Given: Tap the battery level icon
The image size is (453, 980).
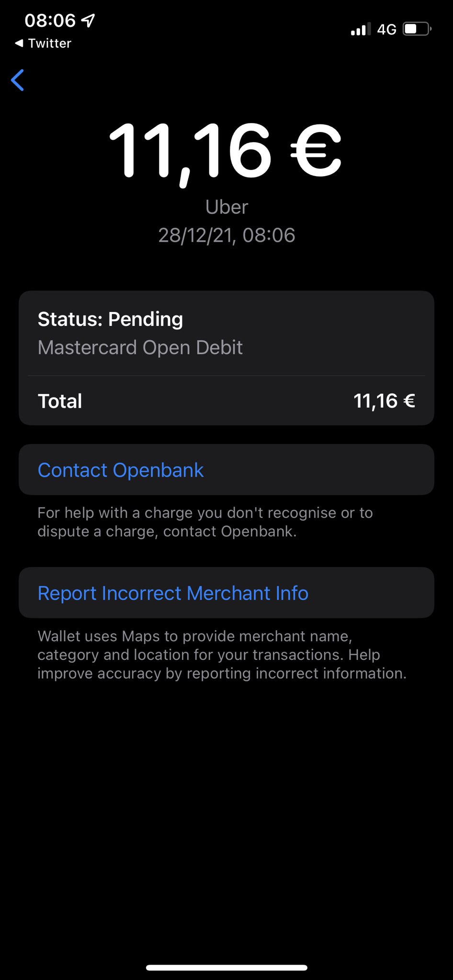Looking at the screenshot, I should 417,29.
